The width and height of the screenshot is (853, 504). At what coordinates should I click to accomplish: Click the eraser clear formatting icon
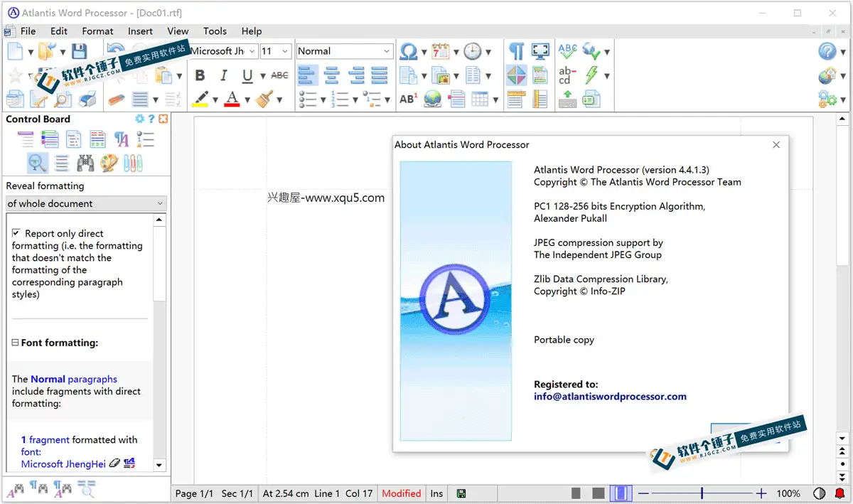tap(116, 100)
